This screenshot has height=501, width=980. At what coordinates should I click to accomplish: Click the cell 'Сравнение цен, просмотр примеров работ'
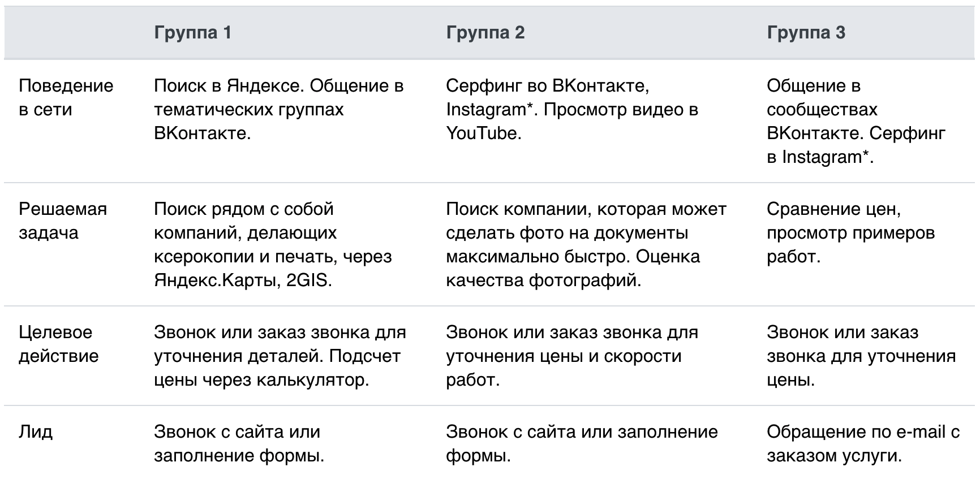[x=850, y=232]
